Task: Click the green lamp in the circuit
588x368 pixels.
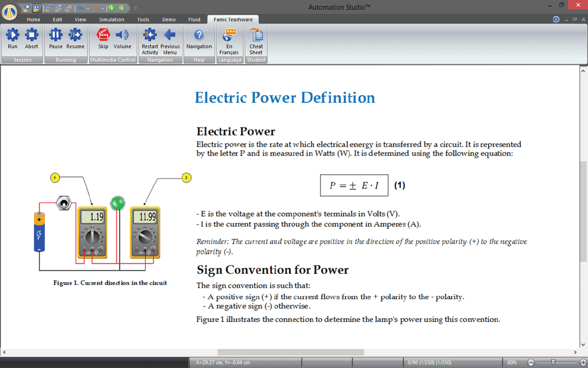Action: tap(117, 203)
